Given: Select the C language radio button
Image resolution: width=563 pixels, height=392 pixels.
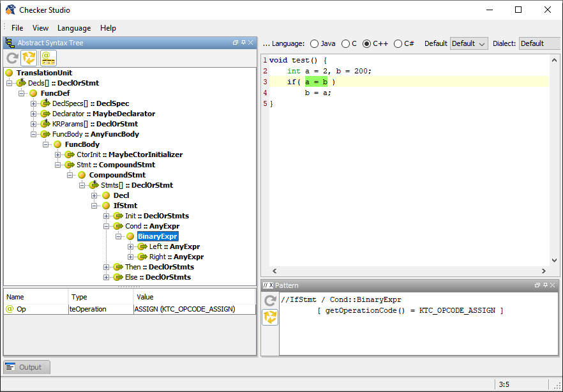Looking at the screenshot, I should tap(345, 44).
